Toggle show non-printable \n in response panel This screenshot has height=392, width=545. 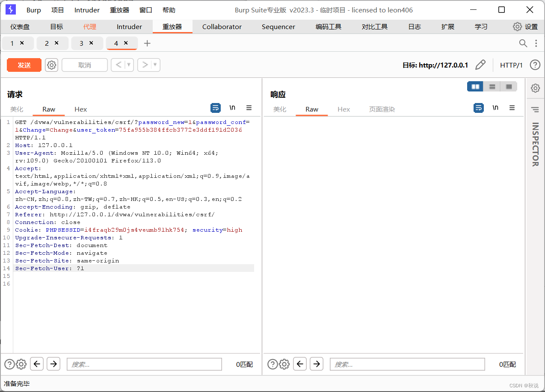[x=495, y=108]
